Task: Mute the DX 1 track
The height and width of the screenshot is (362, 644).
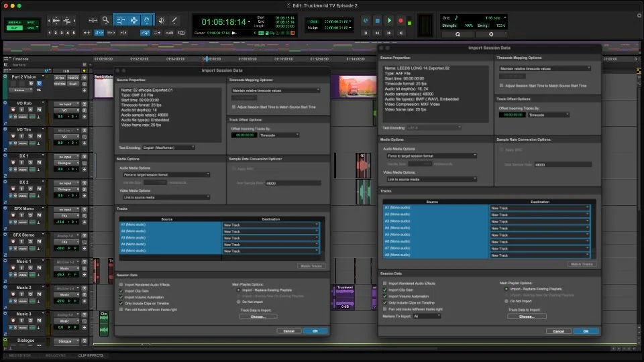Action: click(39, 162)
